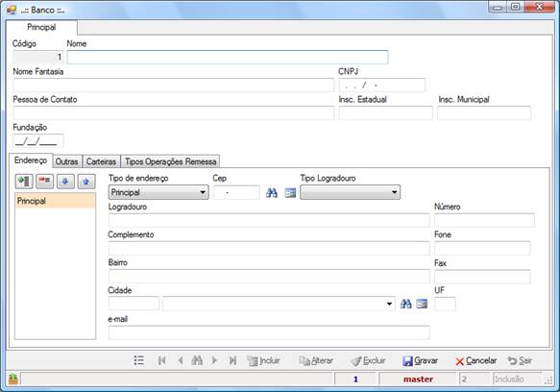560x392 pixels.
Task: Click the Número input field
Action: (x=484, y=220)
